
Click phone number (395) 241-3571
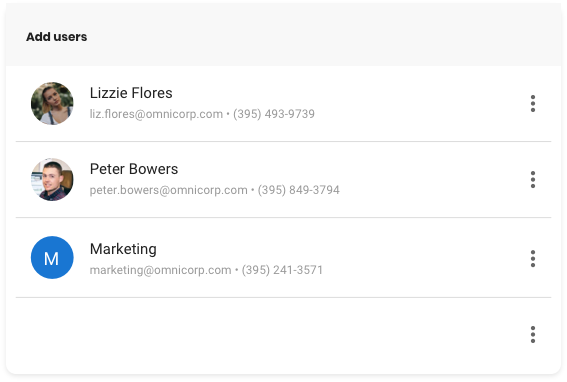pos(282,270)
